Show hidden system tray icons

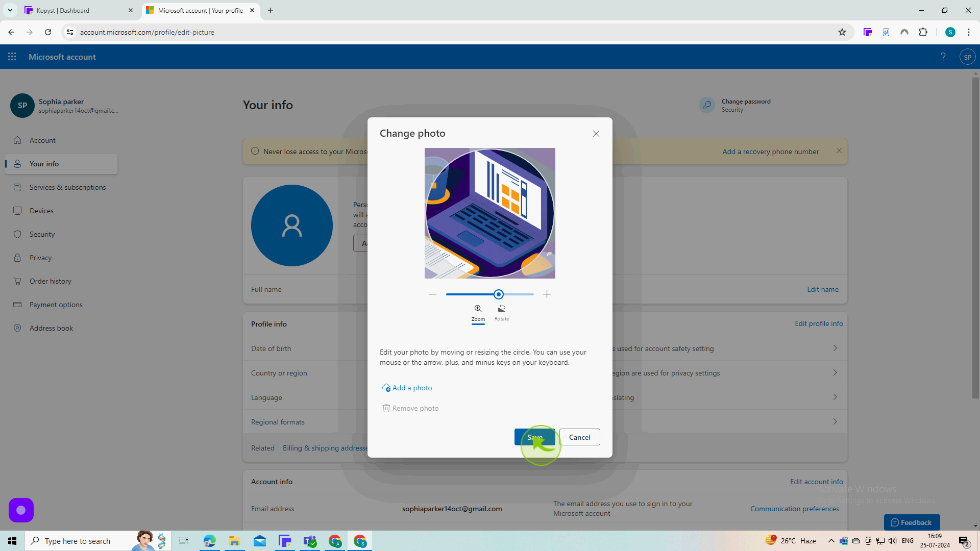click(x=831, y=541)
